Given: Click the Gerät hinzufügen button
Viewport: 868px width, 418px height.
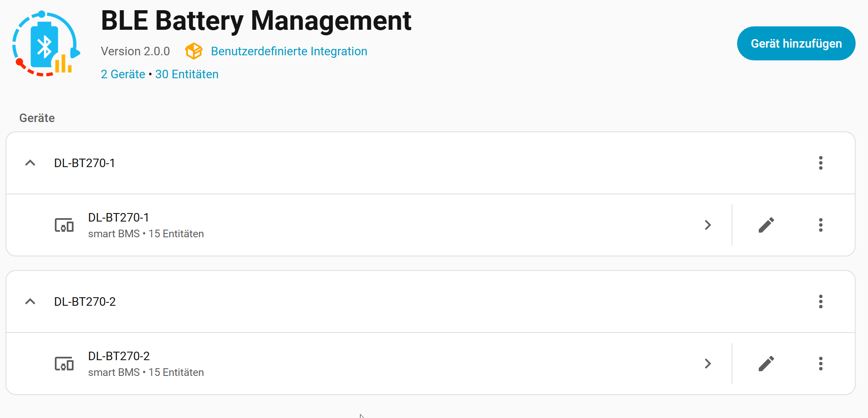Looking at the screenshot, I should pos(796,43).
